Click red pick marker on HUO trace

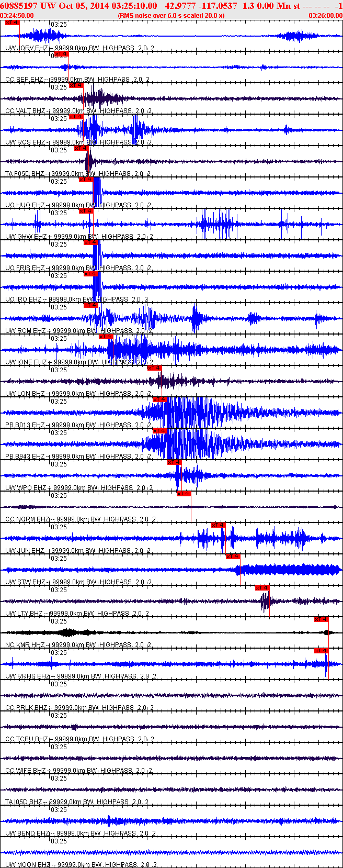tap(86, 180)
